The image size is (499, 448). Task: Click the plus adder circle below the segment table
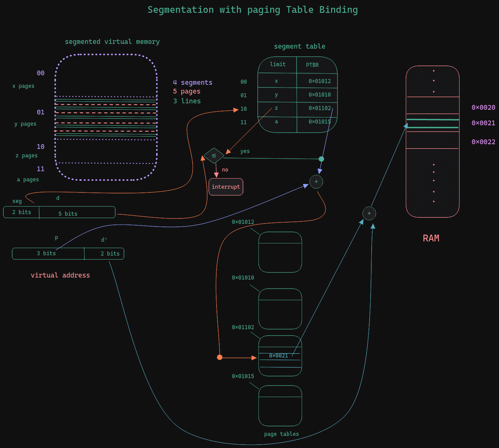pos(316,182)
